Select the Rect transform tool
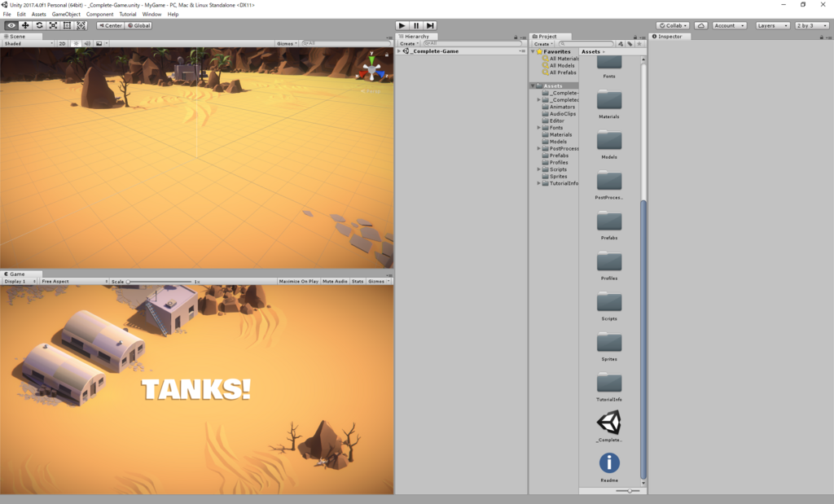 coord(67,25)
